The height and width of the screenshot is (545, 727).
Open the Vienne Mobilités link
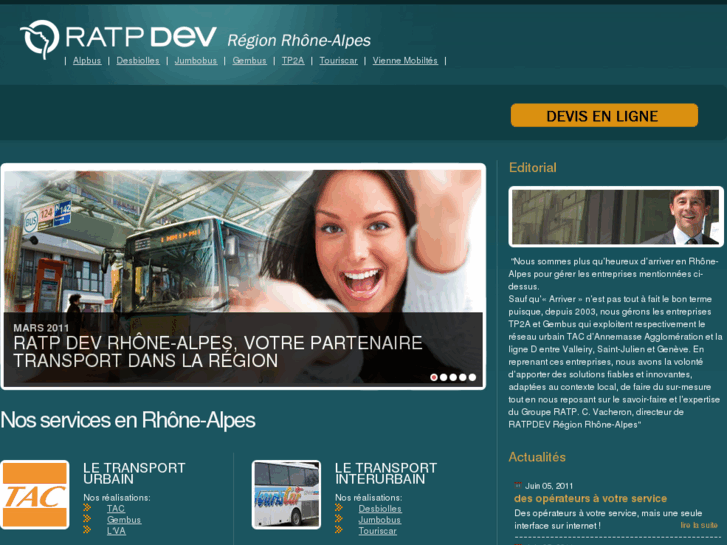pyautogui.click(x=405, y=61)
